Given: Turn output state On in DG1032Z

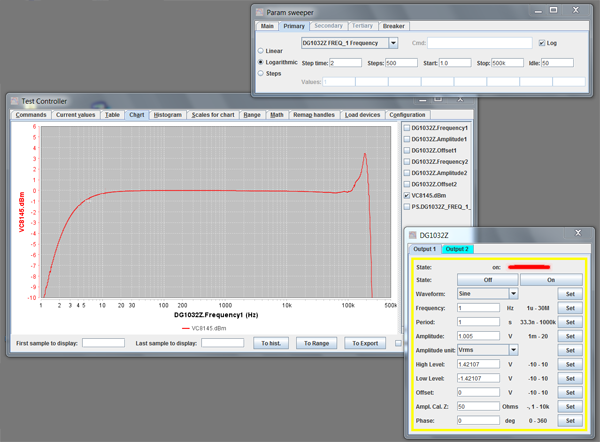Looking at the screenshot, I should point(551,280).
